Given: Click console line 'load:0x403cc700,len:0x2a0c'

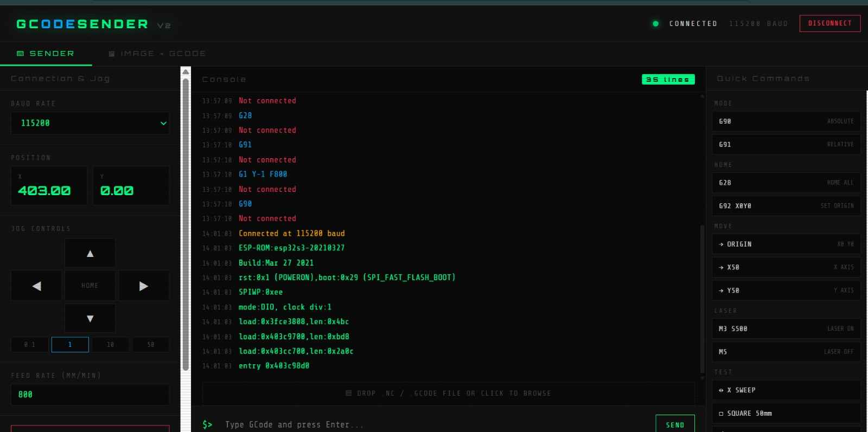Looking at the screenshot, I should point(296,351).
